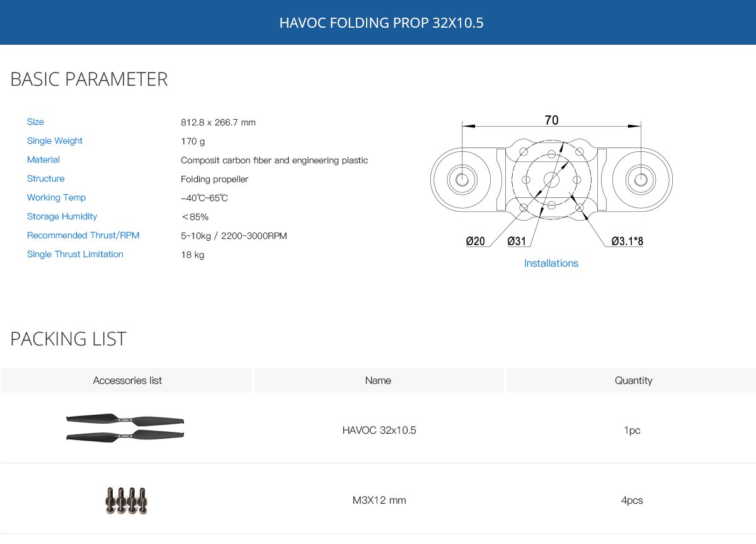Click the Recommended Thrust/RPM label
This screenshot has height=544, width=756.
point(83,235)
